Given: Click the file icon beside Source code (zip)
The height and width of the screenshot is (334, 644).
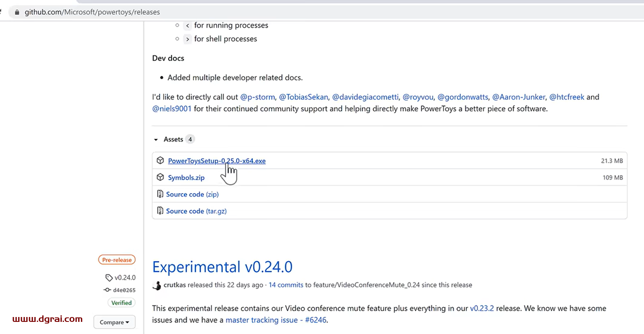Looking at the screenshot, I should pos(160,194).
